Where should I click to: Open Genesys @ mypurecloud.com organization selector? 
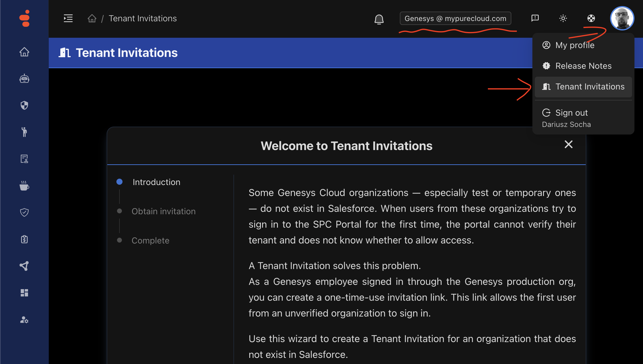(455, 19)
